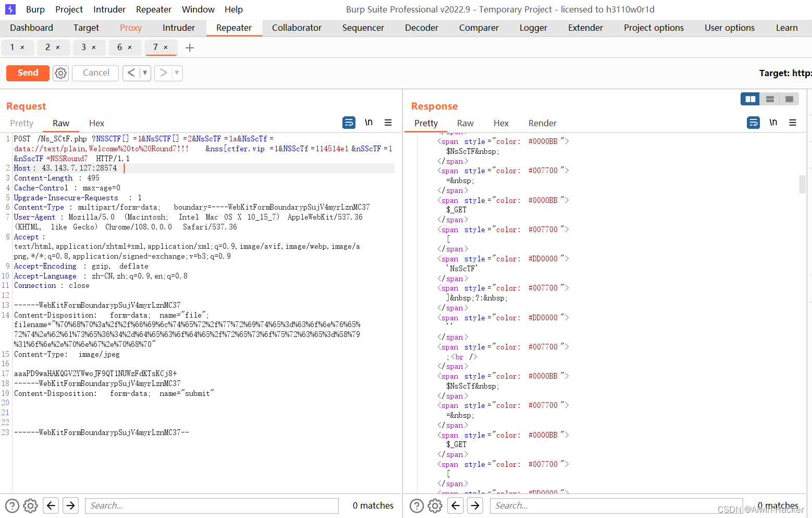Click the Cancel button
812x518 pixels.
[96, 73]
